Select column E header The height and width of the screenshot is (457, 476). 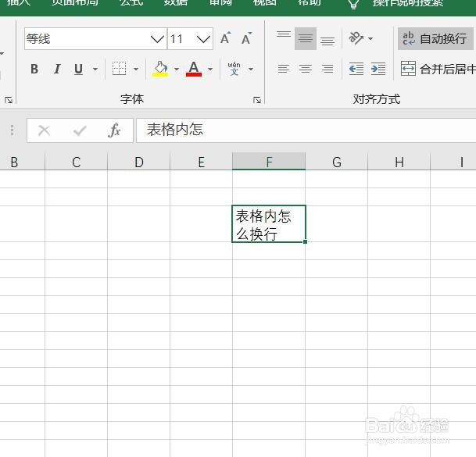click(x=201, y=162)
